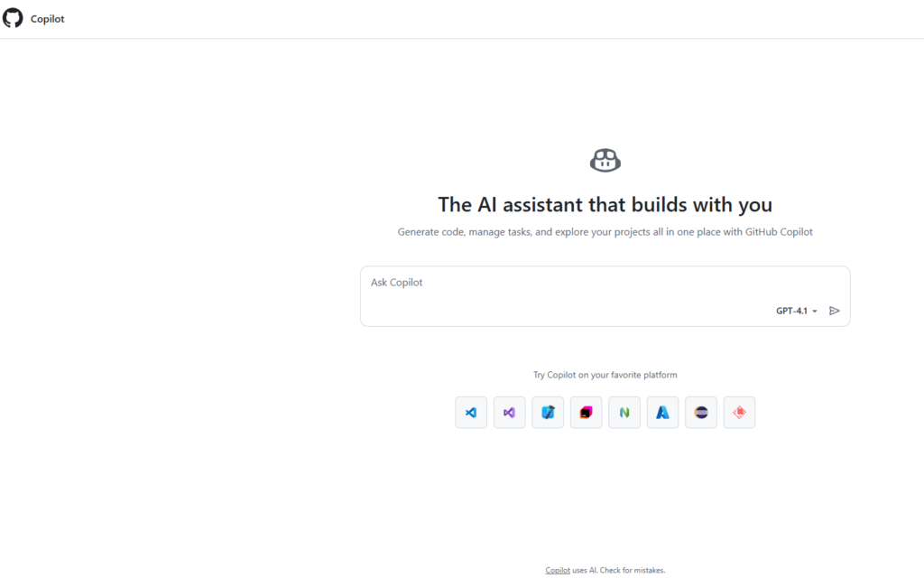
Task: Focus the Ask Copilot text box
Action: [605, 296]
